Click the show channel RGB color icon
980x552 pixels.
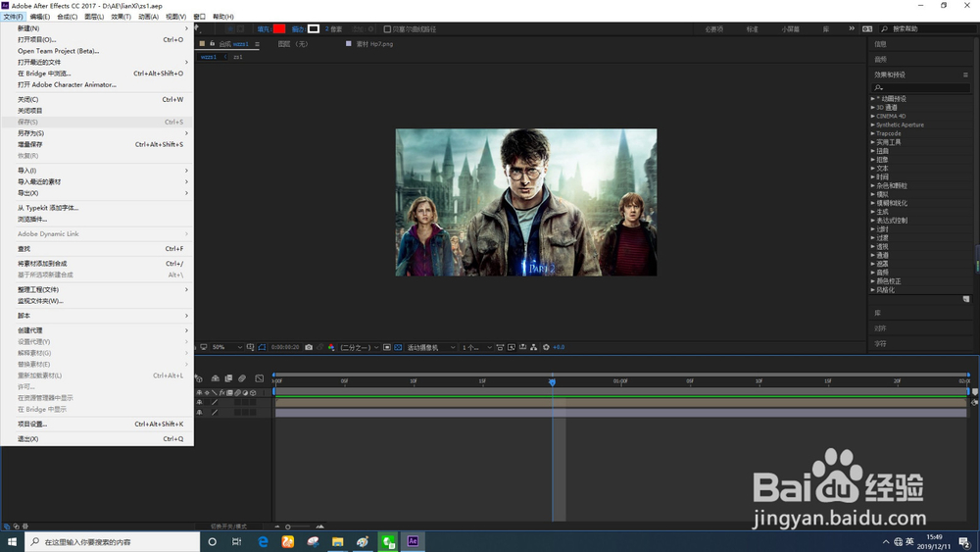point(331,347)
